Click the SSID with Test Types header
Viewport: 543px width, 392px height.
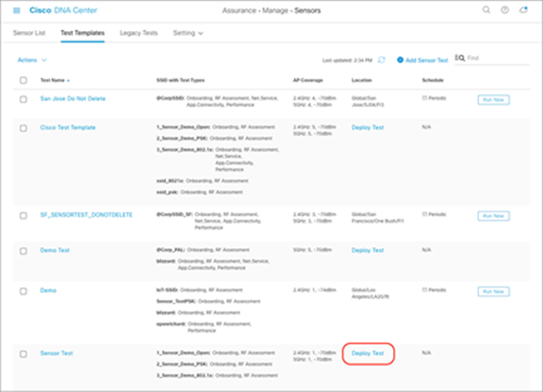[180, 80]
